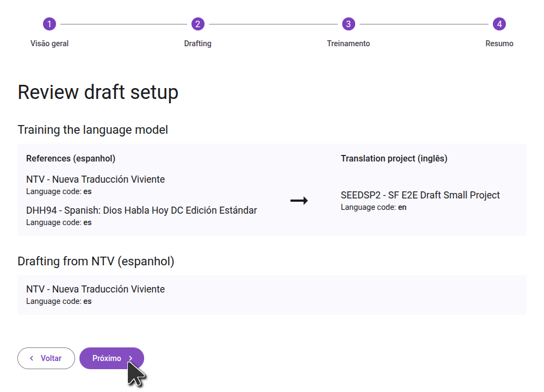The width and height of the screenshot is (544, 392).
Task: Open the Visão geral step label
Action: 50,43
